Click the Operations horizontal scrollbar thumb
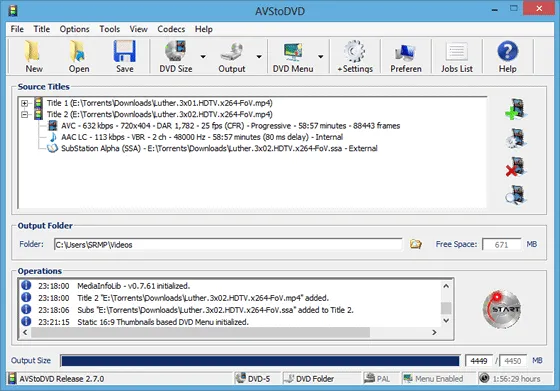560x391 pixels. pyautogui.click(x=200, y=332)
